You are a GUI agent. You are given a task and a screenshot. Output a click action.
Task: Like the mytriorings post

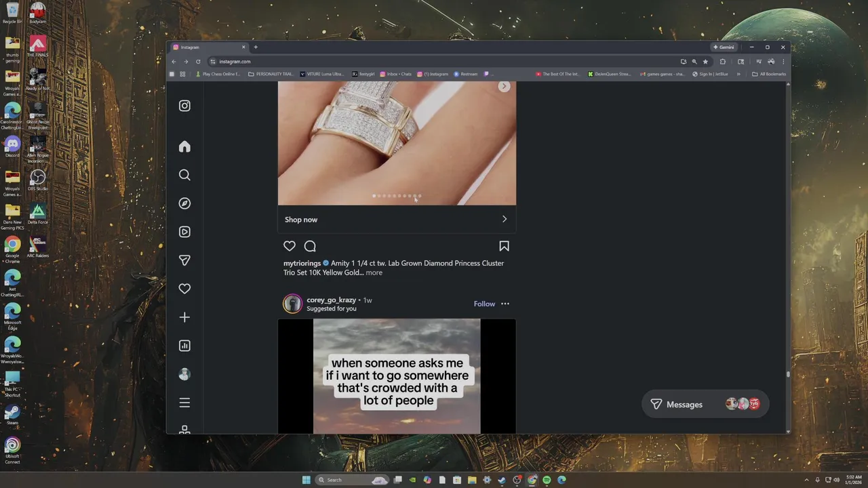tap(290, 246)
